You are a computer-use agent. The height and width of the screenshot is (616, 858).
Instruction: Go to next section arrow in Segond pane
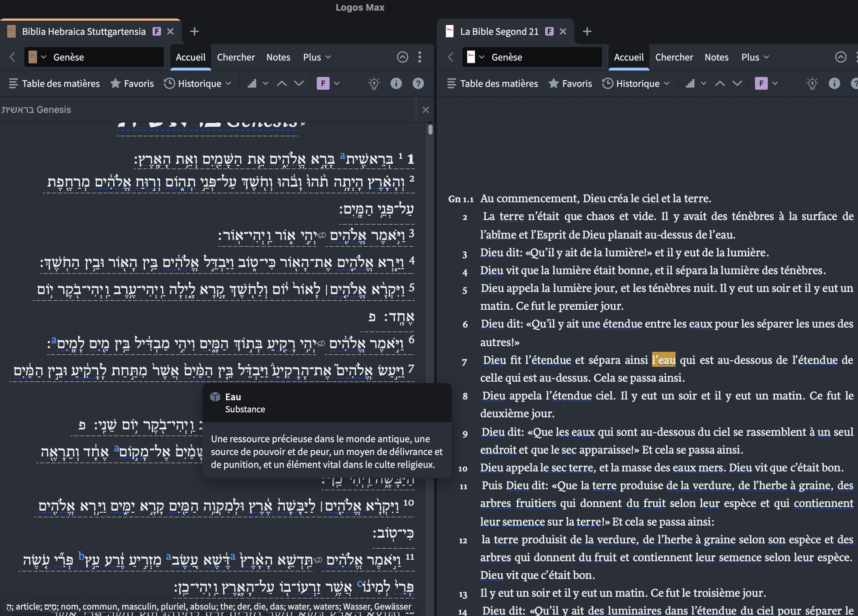tap(737, 84)
